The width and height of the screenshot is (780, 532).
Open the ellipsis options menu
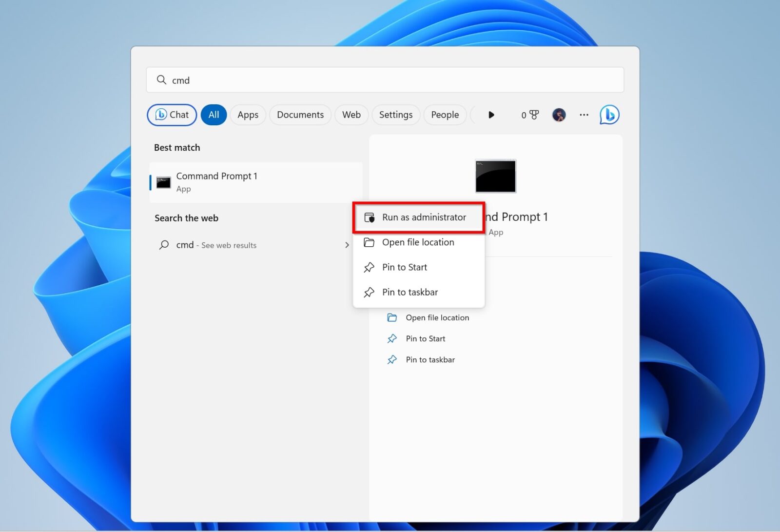[x=584, y=115]
